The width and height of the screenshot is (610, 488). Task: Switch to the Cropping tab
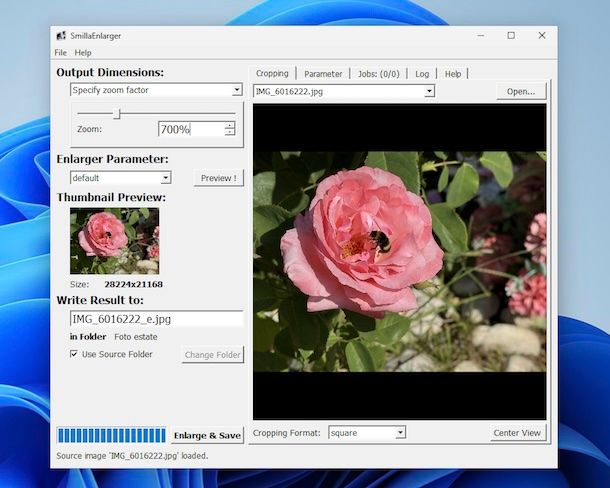(272, 73)
